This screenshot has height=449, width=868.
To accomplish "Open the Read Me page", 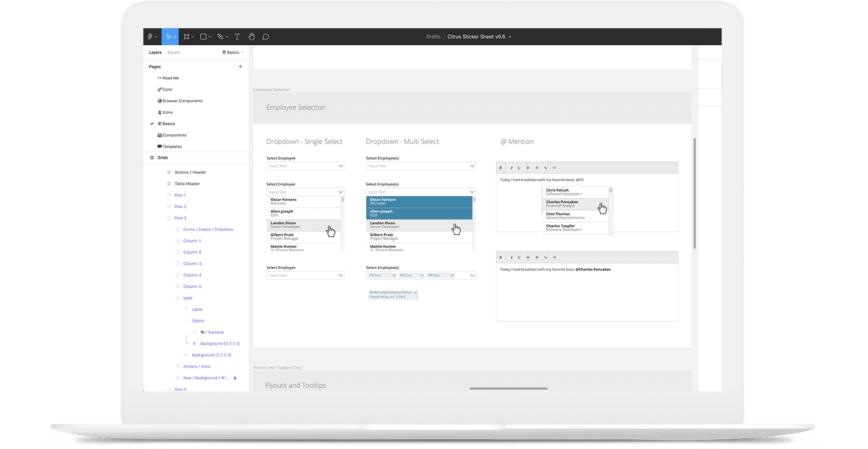I will [x=170, y=78].
